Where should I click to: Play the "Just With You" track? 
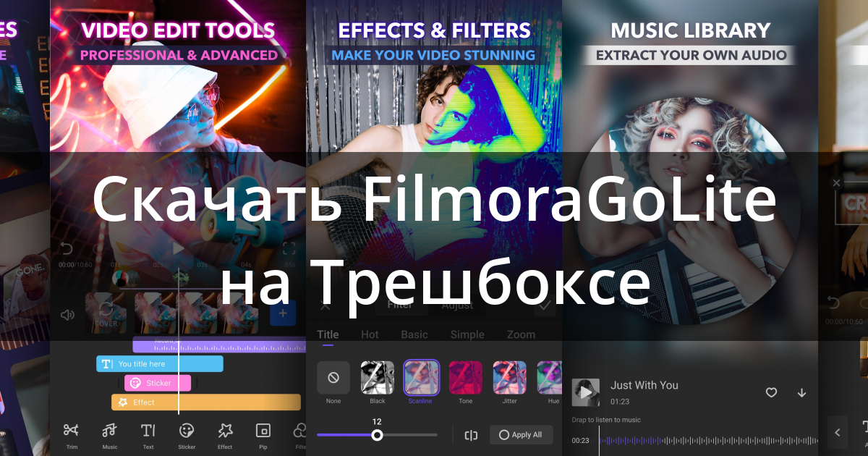pyautogui.click(x=586, y=392)
